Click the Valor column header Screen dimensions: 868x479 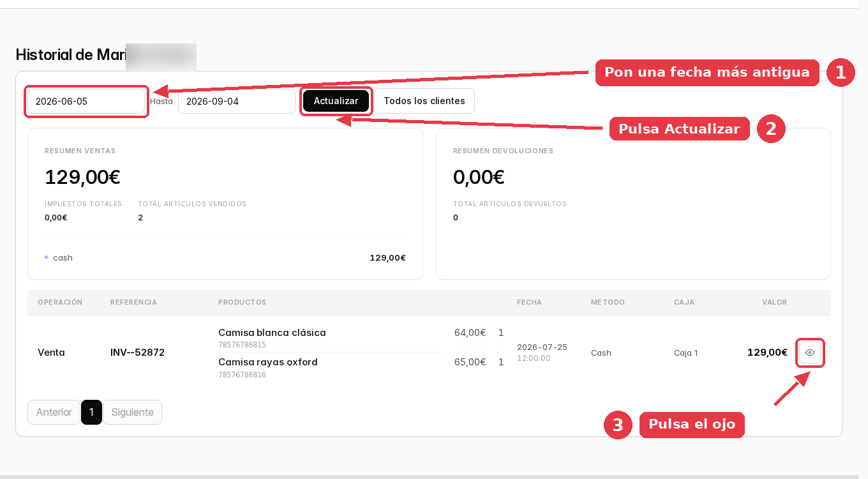tap(774, 302)
